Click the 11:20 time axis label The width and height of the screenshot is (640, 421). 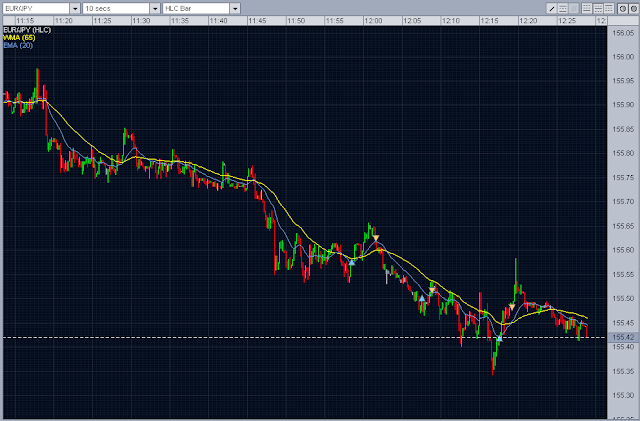click(x=64, y=21)
